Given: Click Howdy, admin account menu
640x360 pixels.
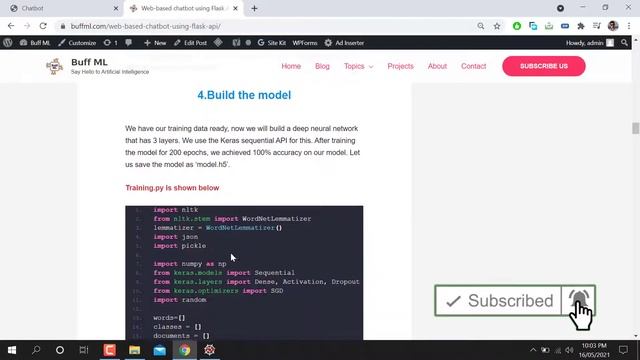Looking at the screenshot, I should [590, 43].
